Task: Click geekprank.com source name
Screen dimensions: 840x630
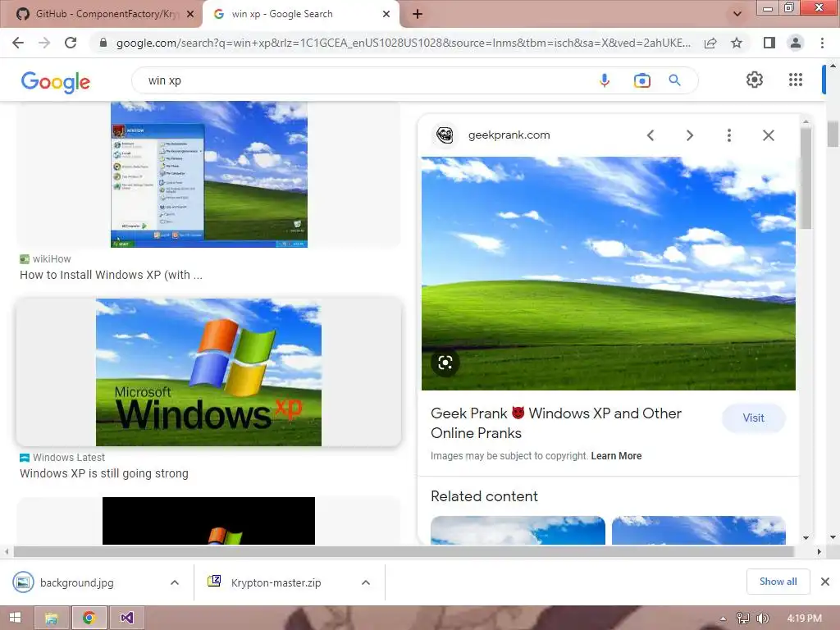Action: click(x=509, y=135)
